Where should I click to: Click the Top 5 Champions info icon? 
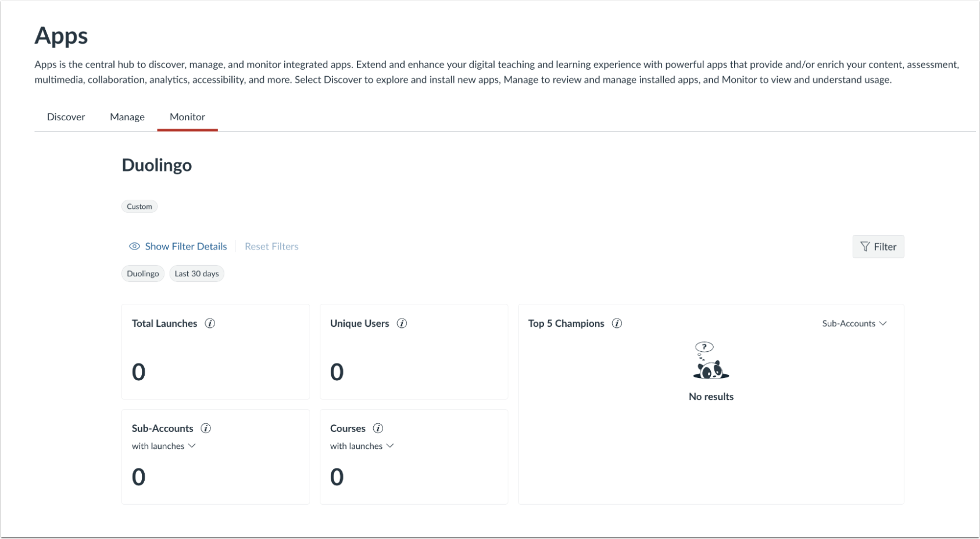[x=617, y=323]
